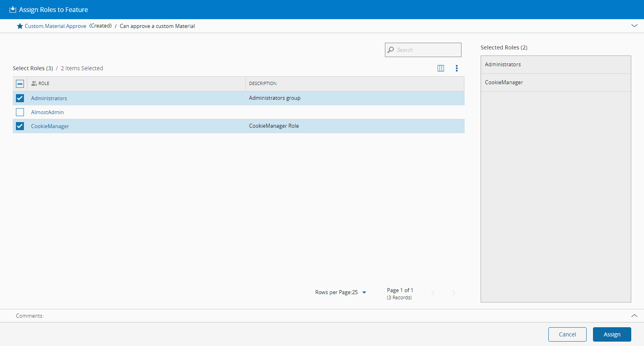Open the Custom.Material.Approve feature link
Image resolution: width=644 pixels, height=346 pixels.
click(x=55, y=26)
